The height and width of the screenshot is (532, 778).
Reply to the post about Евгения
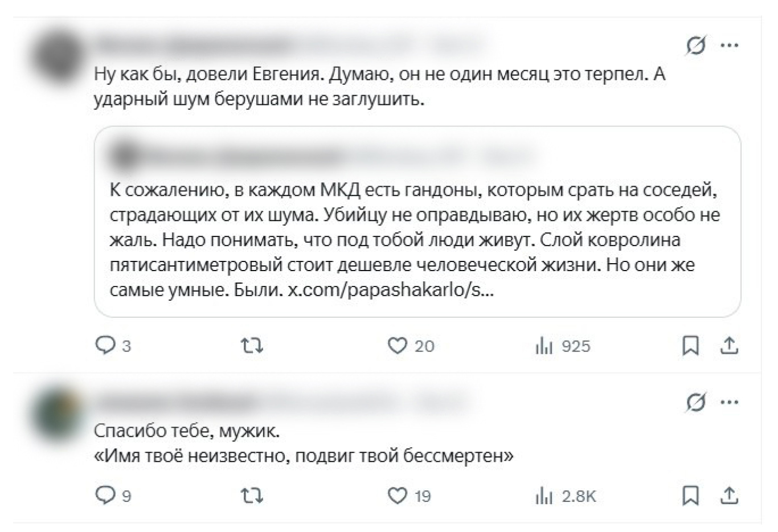[105, 345]
